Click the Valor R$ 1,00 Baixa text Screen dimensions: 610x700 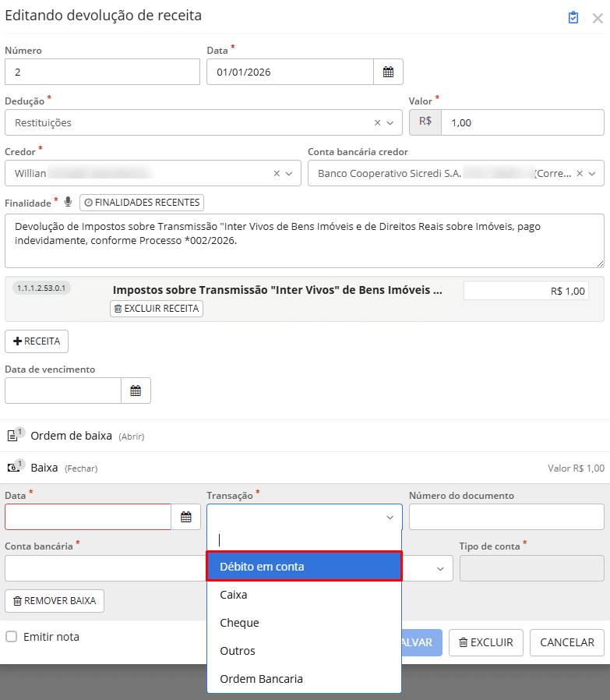coord(576,468)
